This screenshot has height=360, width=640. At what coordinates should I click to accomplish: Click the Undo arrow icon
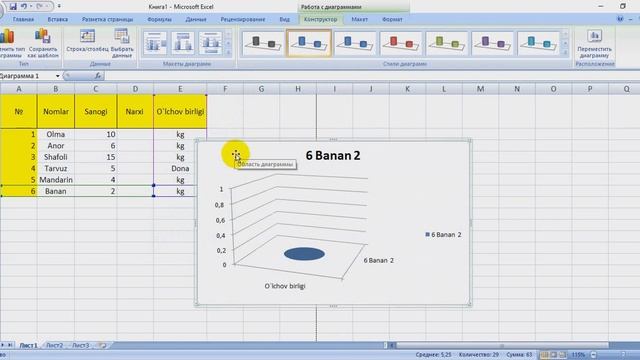[24, 7]
